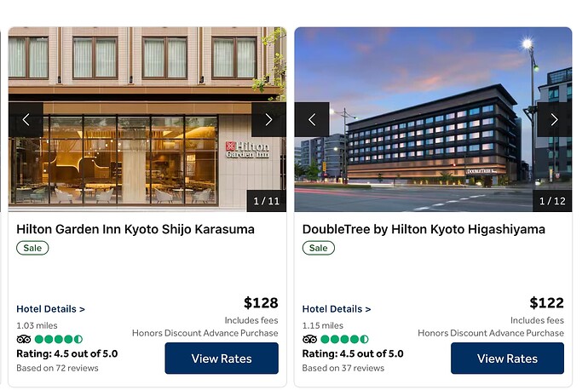588x390 pixels.
Task: Click green rating bubbles for DoubleTree hotel
Action: 344,340
